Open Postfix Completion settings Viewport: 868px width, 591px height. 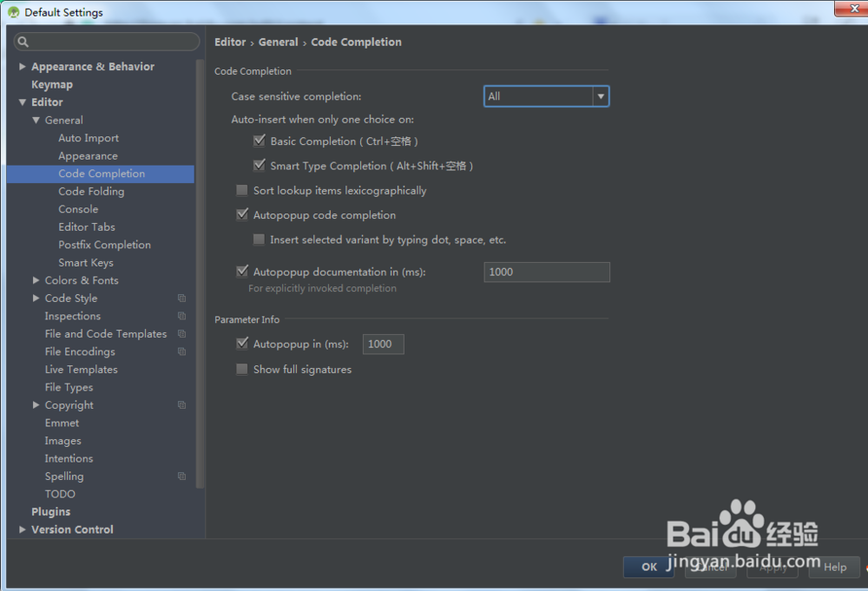[x=105, y=245]
